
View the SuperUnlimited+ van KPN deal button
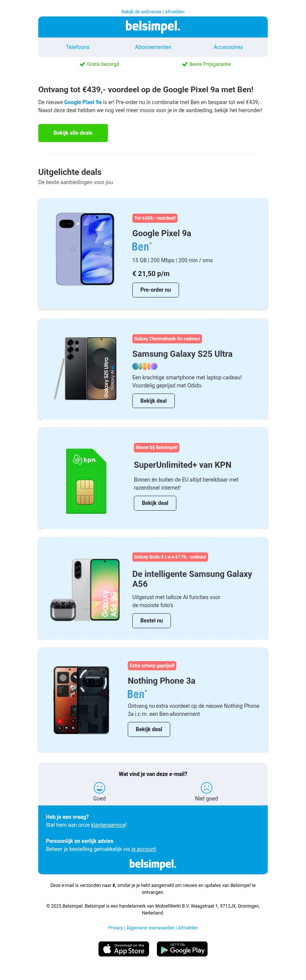tap(155, 503)
